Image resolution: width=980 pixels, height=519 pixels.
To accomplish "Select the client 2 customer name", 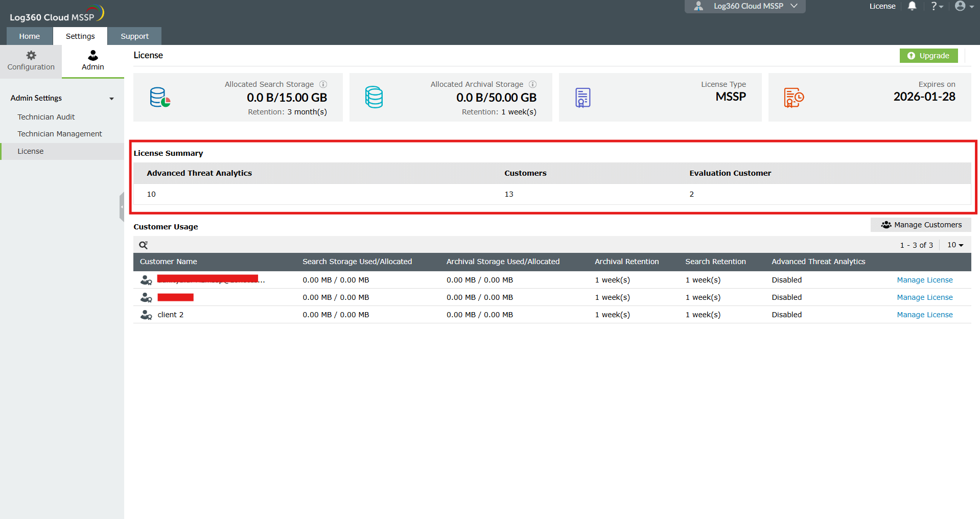I will (x=170, y=315).
